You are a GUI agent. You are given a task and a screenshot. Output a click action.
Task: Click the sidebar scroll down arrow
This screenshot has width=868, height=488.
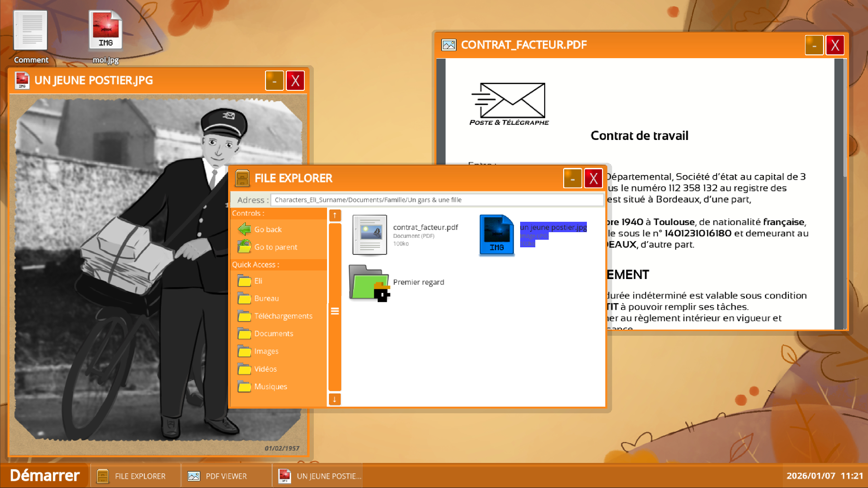tap(335, 399)
